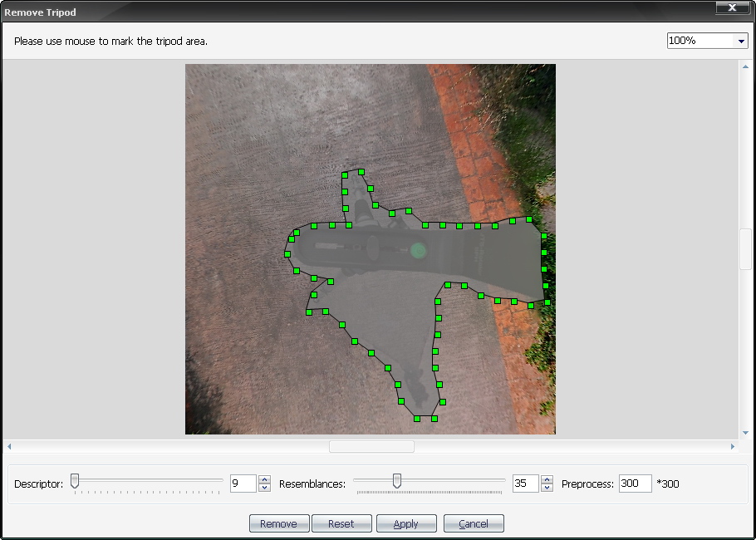
Task: Click the Preprocess field showing 300
Action: 636,484
